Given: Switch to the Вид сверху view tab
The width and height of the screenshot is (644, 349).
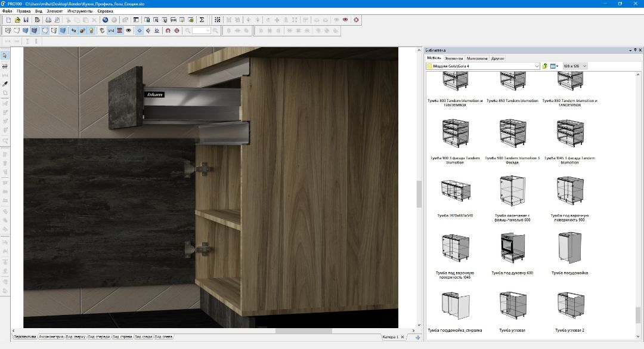Looking at the screenshot, I should pyautogui.click(x=75, y=337).
